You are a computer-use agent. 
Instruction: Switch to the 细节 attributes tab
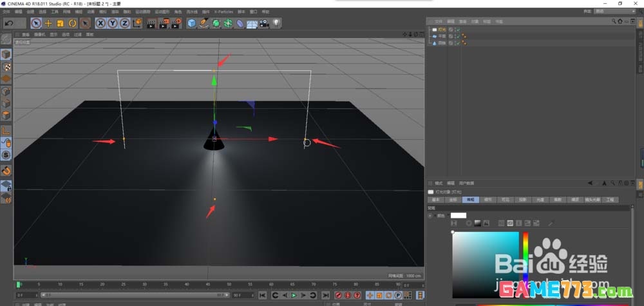pyautogui.click(x=488, y=200)
